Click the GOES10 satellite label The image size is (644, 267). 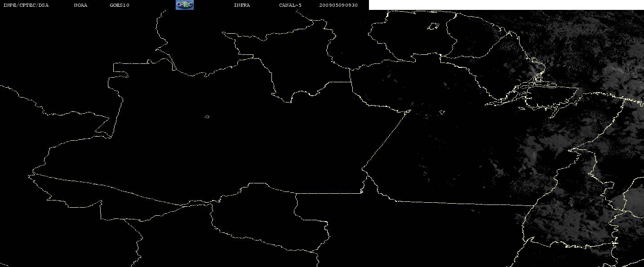120,5
